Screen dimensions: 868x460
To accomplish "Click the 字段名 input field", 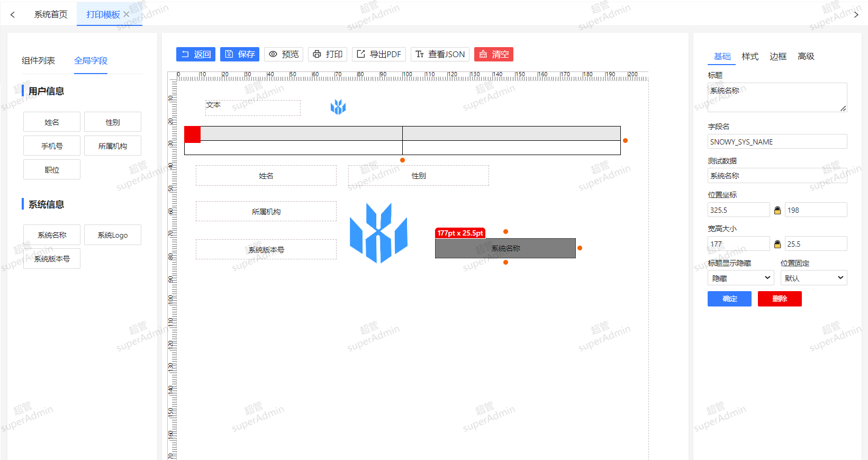I will coord(777,141).
